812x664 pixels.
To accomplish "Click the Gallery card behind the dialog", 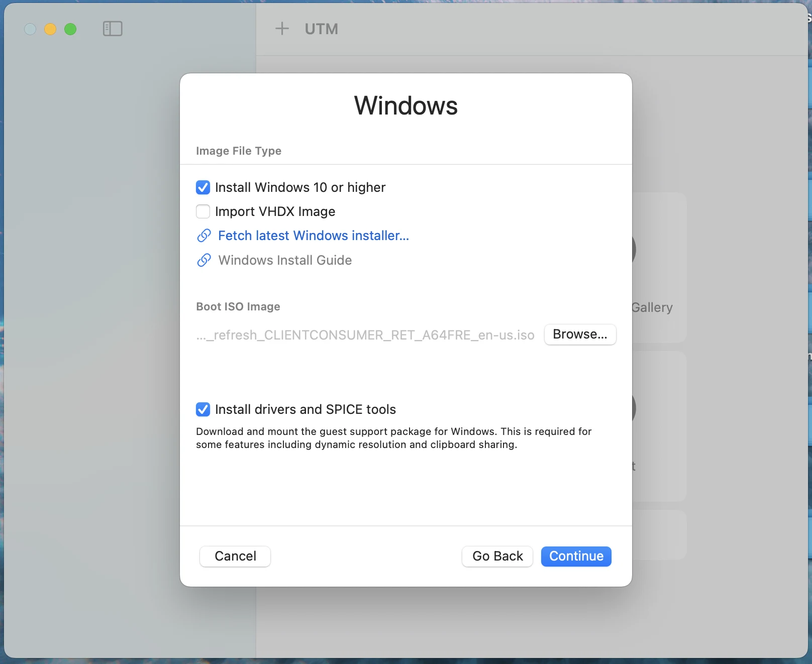I will click(x=659, y=268).
